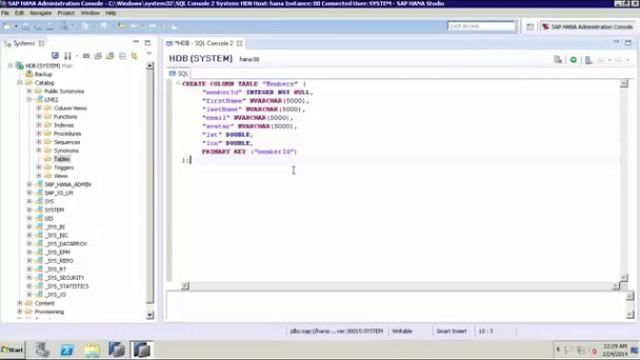Screen dimensions: 640x360
Task: Open the File menu
Action: pyautogui.click(x=5, y=13)
